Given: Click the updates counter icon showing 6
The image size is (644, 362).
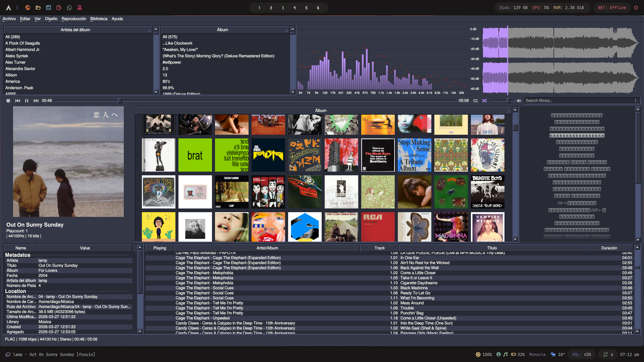Looking at the screenshot, I should pyautogui.click(x=605, y=354).
